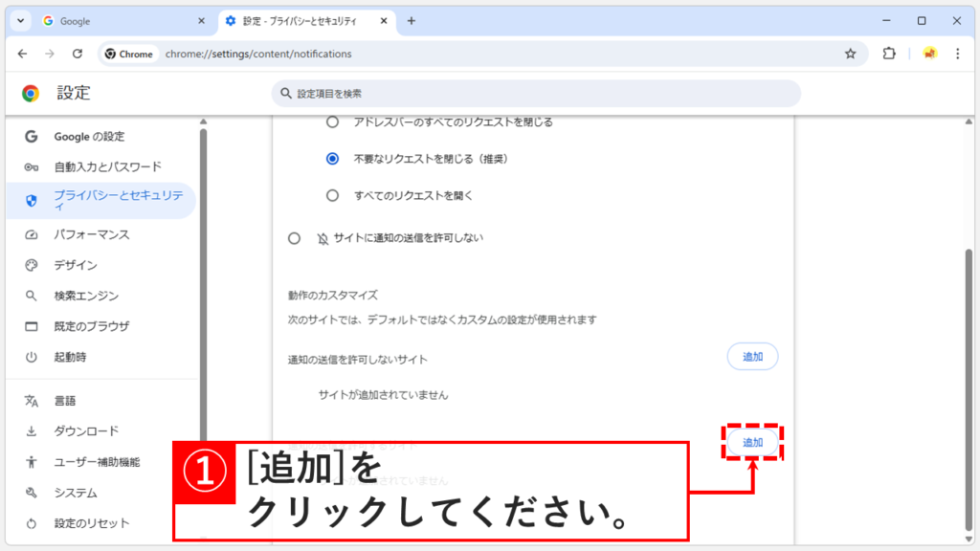Click the highlighted 追加 button

(x=752, y=442)
